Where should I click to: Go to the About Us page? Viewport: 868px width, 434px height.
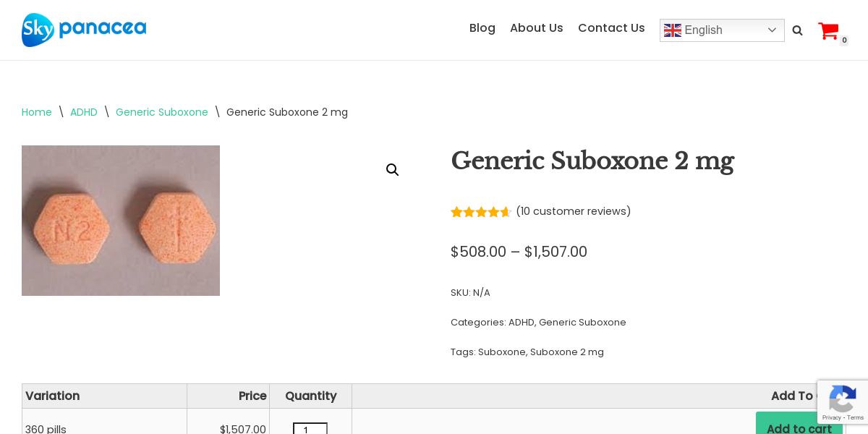[x=537, y=28]
